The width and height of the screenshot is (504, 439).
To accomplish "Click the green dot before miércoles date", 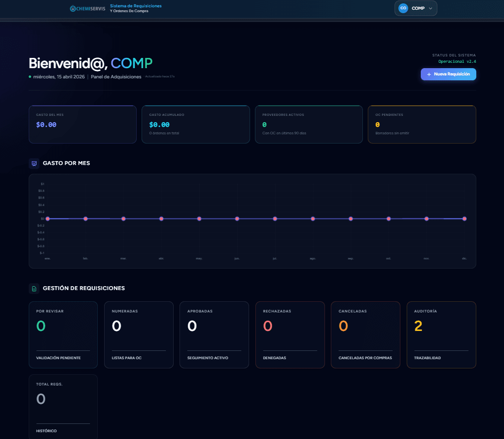I will click(x=30, y=77).
